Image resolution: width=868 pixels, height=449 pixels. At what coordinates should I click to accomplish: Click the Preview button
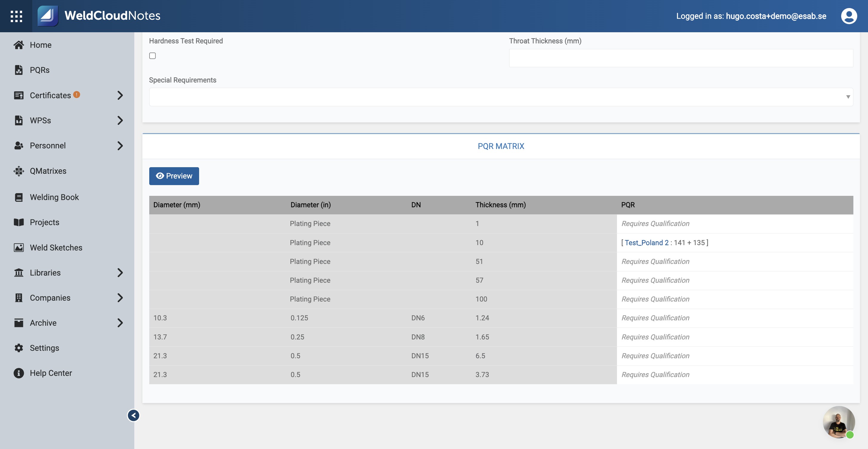point(174,176)
